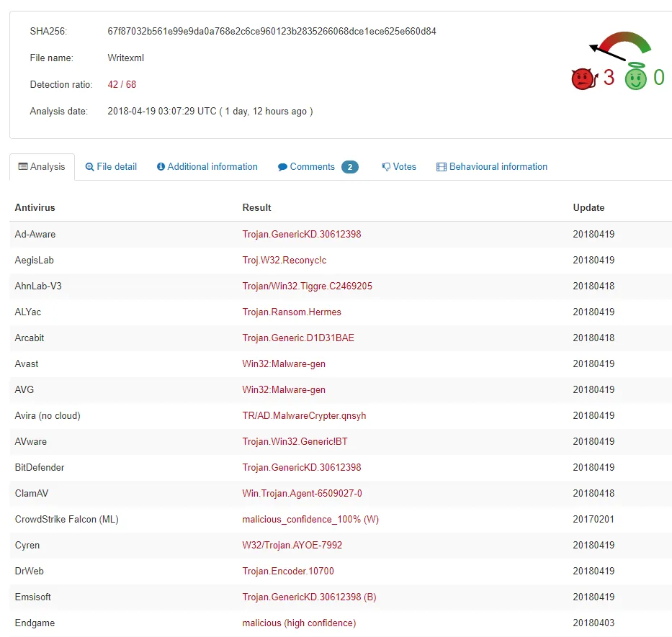
Task: Click result Trojan.Win32.Generic!BT
Action: [295, 442]
